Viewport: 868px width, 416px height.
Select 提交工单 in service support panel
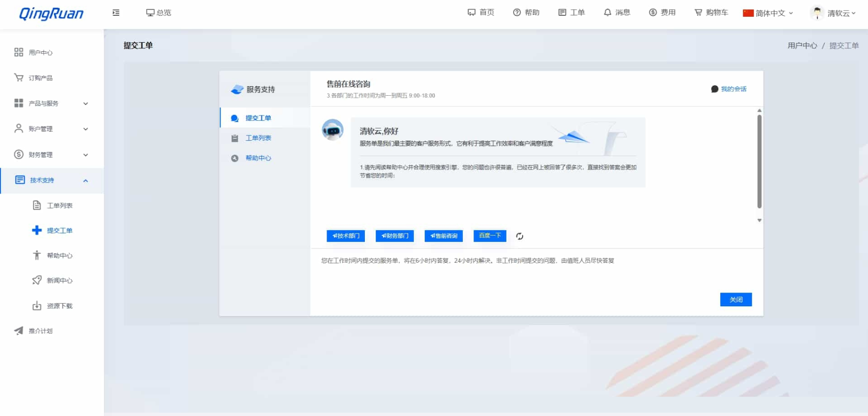265,118
